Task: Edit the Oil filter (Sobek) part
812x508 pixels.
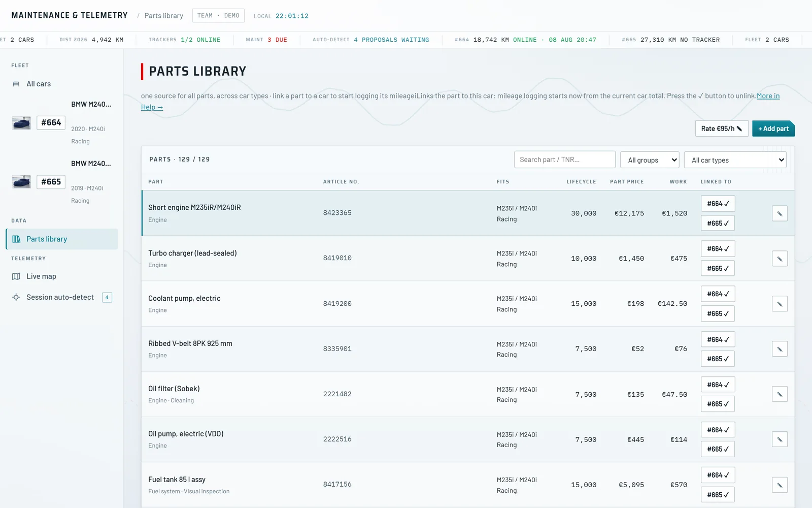Action: click(780, 394)
